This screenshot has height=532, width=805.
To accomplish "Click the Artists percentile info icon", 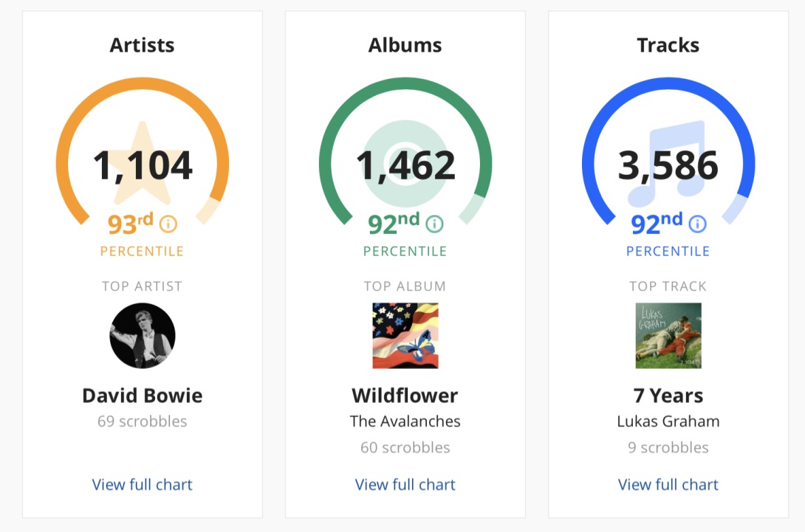I will click(168, 224).
